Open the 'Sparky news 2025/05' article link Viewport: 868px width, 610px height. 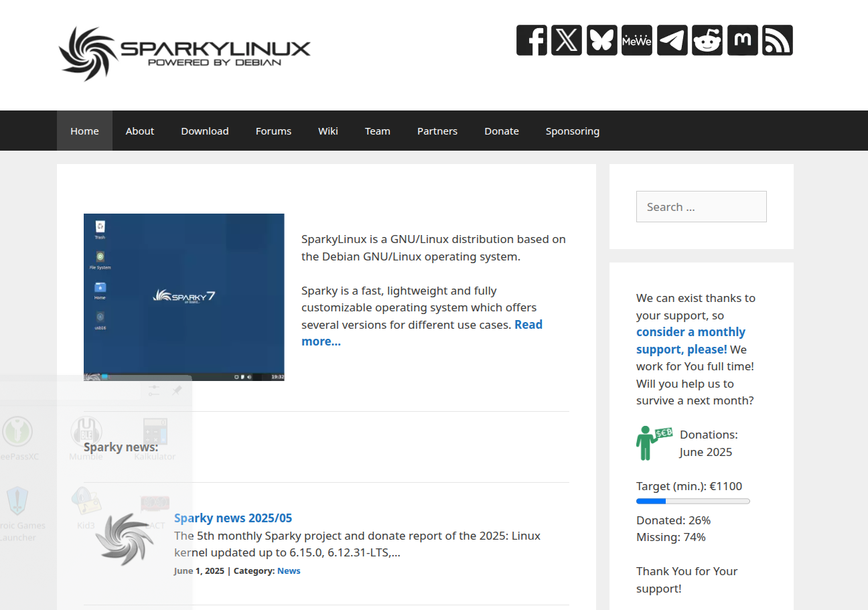(x=233, y=518)
